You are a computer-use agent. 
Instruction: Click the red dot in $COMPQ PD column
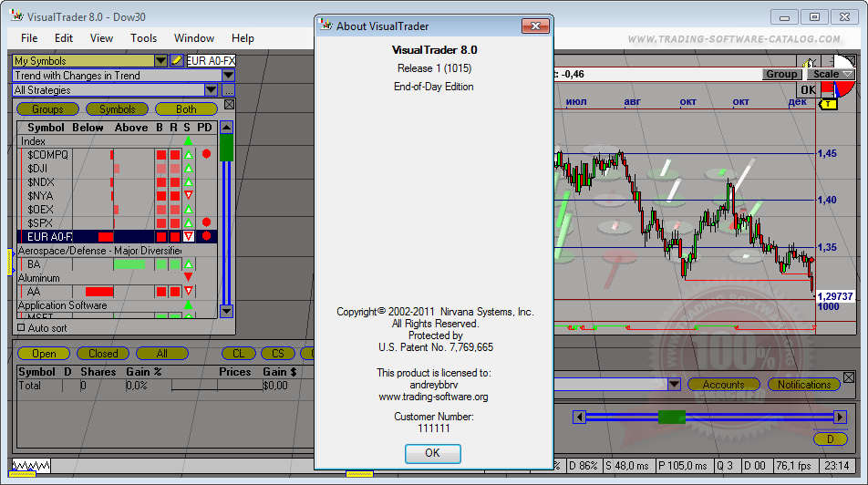pyautogui.click(x=206, y=154)
